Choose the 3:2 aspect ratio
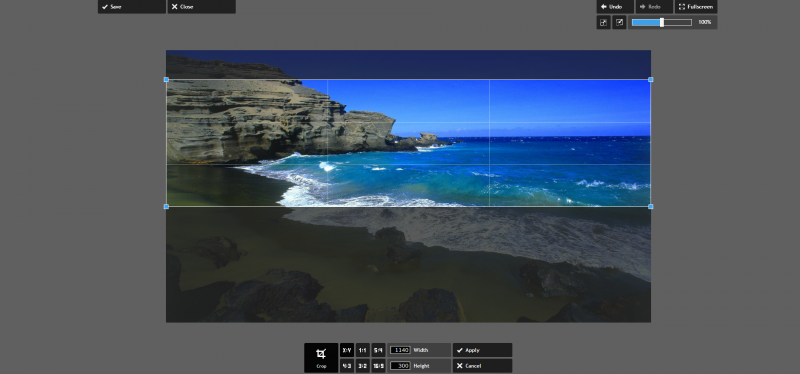 point(363,366)
